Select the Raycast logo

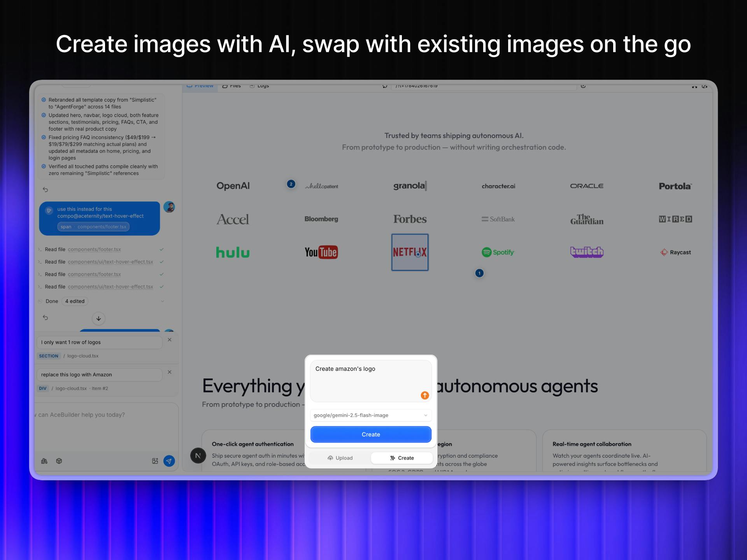[x=675, y=252]
